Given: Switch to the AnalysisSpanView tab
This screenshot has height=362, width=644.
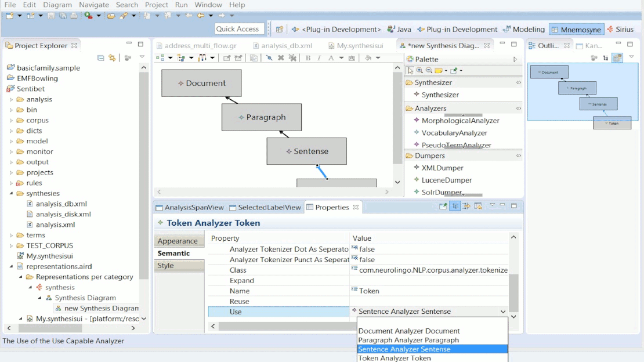Looking at the screenshot, I should point(190,208).
